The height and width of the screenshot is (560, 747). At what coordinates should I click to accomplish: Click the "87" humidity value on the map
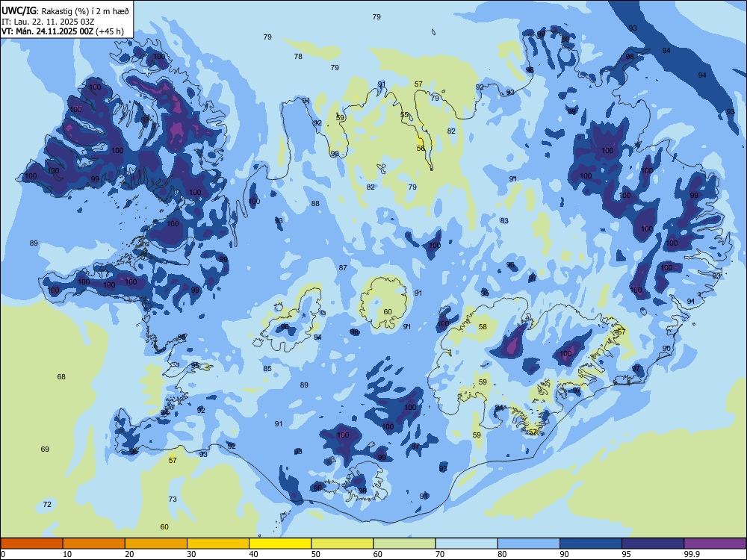coord(343,267)
